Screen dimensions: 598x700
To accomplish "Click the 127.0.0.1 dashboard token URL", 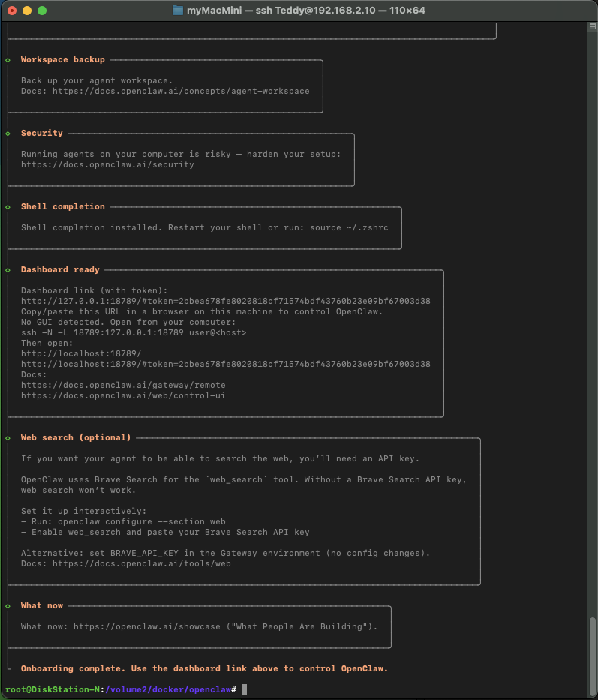I will (225, 301).
